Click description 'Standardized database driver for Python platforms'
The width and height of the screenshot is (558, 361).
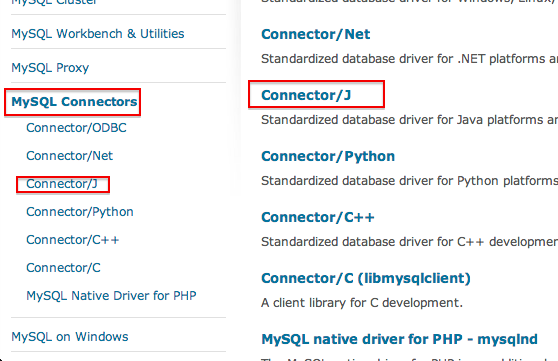pos(409,181)
